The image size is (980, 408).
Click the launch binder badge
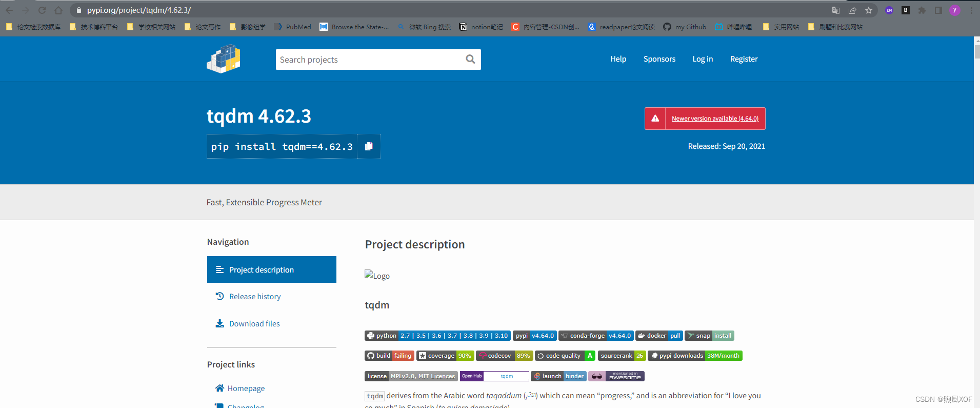point(558,376)
